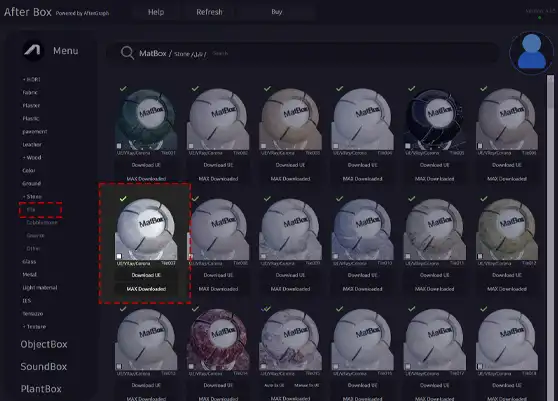558x401 pixels.
Task: Expand the HDRI category
Action: pyautogui.click(x=32, y=79)
